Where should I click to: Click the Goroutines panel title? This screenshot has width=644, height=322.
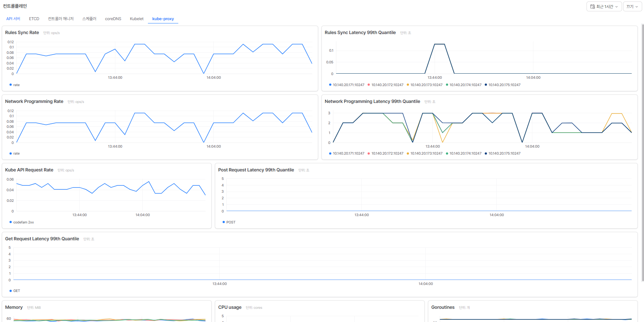(443, 307)
